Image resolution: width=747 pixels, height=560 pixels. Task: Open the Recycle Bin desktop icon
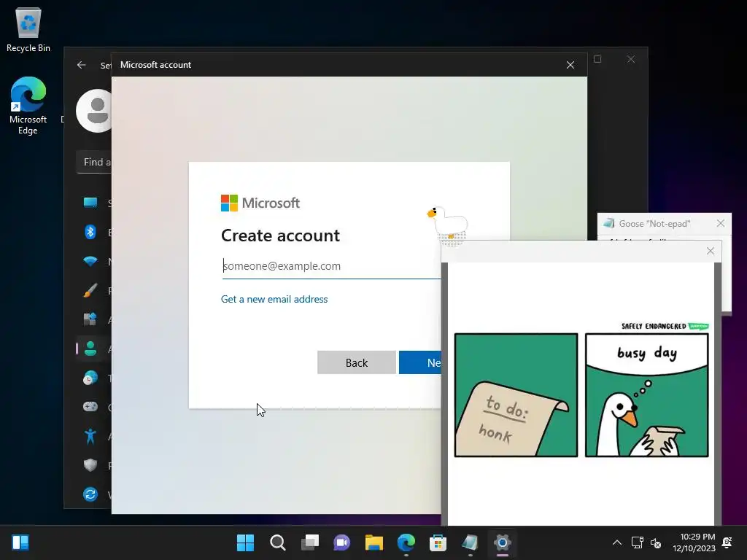coord(28,29)
